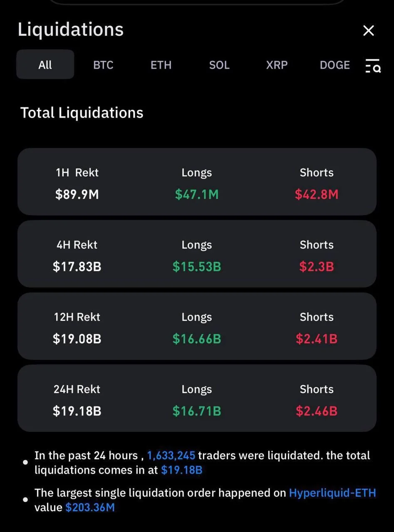The image size is (394, 532).
Task: Click the Hyperliquid-ETH link
Action: [332, 493]
